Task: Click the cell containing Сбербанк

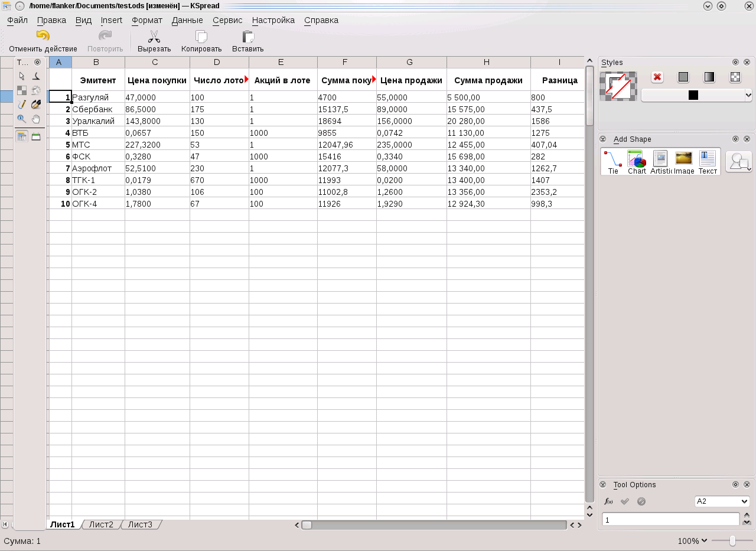Action: click(98, 109)
